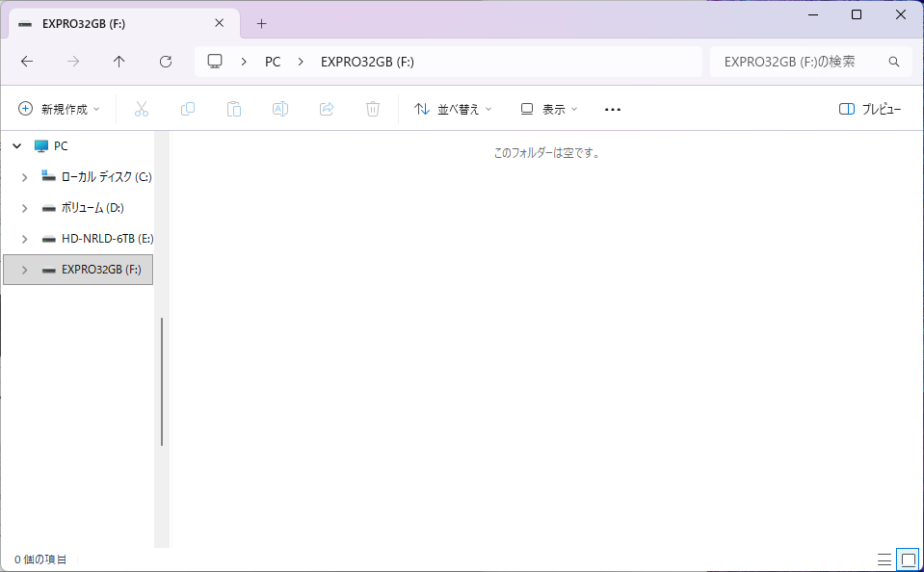Screen dimensions: 924x572
Task: Click the Rename toolbar icon
Action: click(x=280, y=110)
